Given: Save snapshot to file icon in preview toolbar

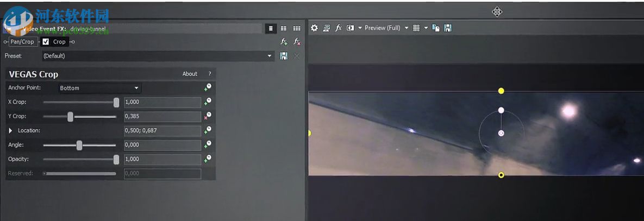Looking at the screenshot, I should pyautogui.click(x=448, y=28).
